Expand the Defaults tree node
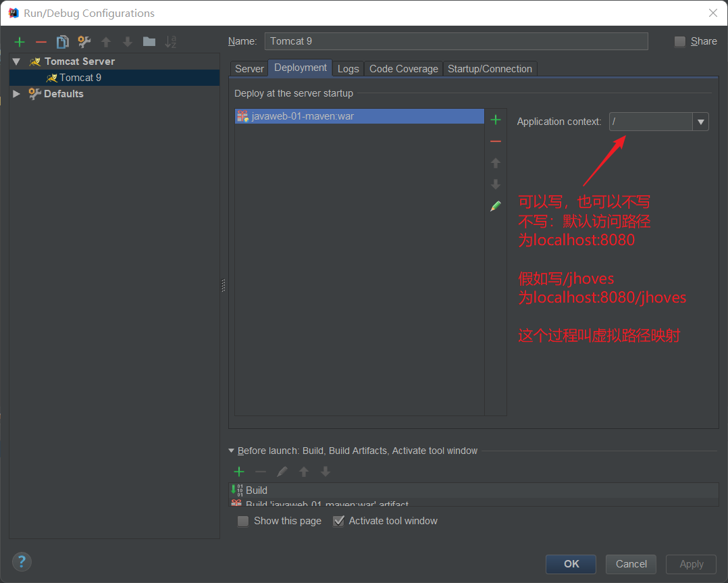This screenshot has height=583, width=728. tap(16, 94)
